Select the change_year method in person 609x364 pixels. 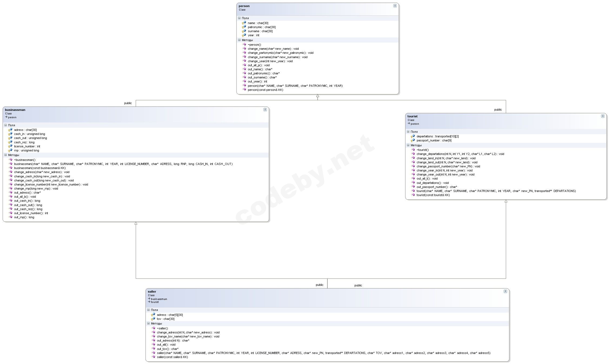click(270, 61)
